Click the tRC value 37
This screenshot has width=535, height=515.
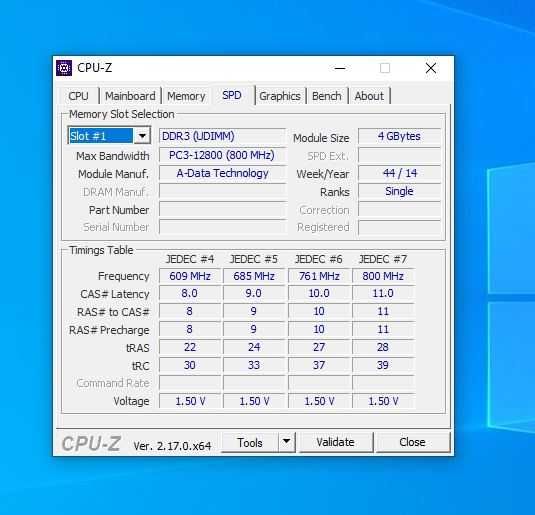pyautogui.click(x=319, y=365)
